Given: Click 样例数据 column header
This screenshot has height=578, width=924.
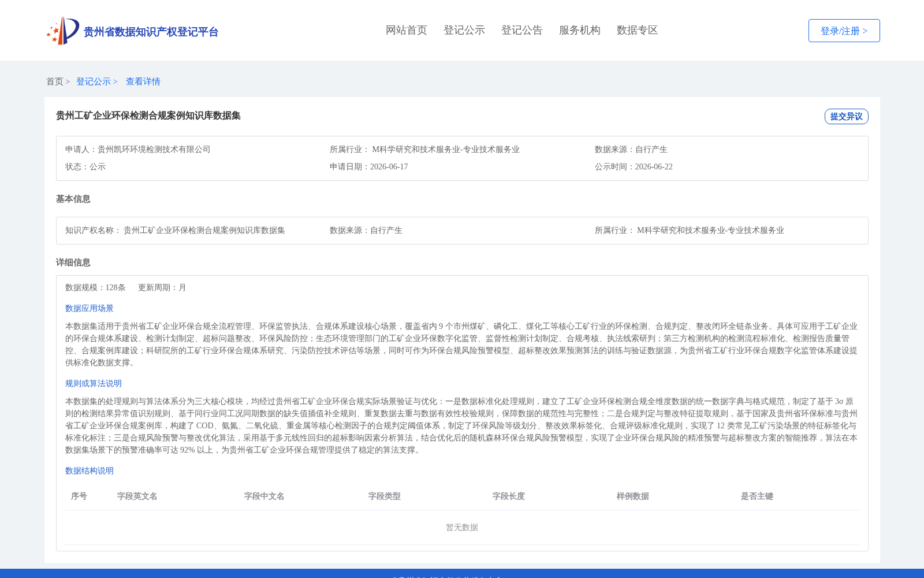Looking at the screenshot, I should 633,496.
